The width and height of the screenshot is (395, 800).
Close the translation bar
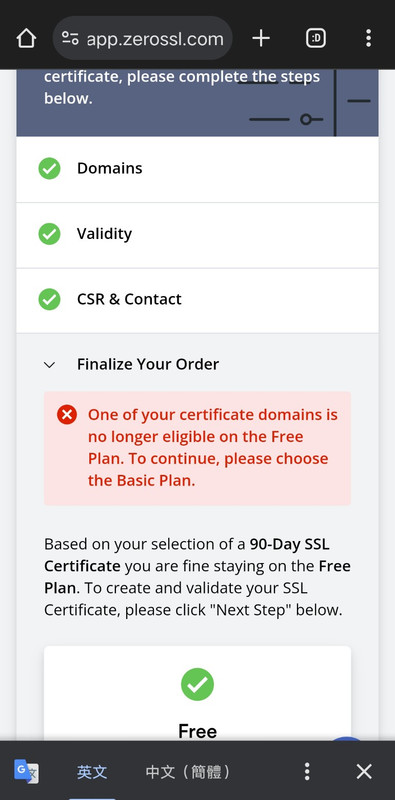tap(364, 771)
